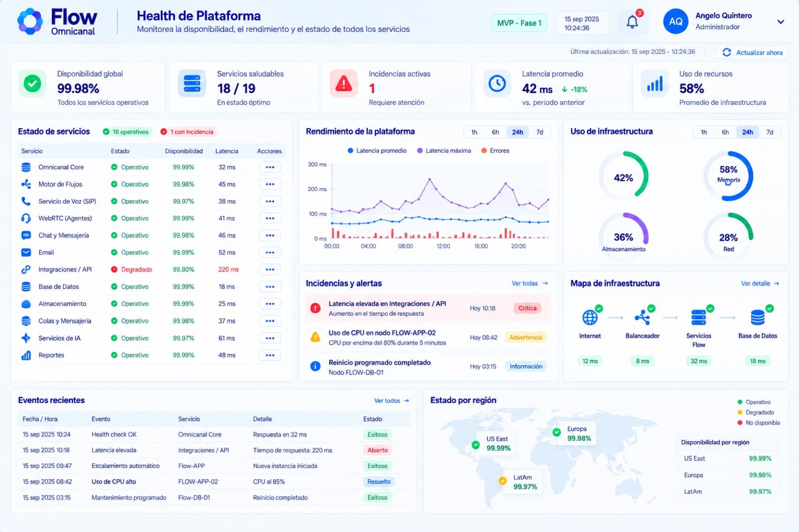The width and height of the screenshot is (799, 532).
Task: Open actions menu for Integraciones / API
Action: [x=270, y=269]
